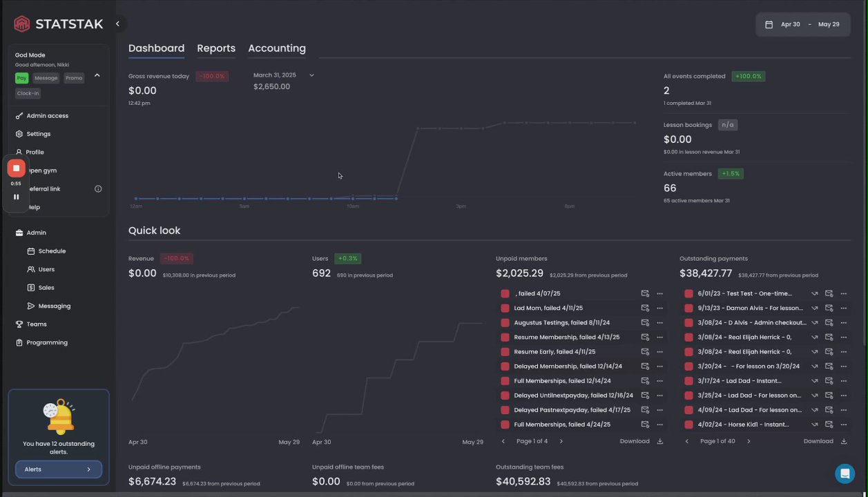Collapse the God Mode panel chevron
Viewport: 868px width, 497px height.
coord(97,75)
